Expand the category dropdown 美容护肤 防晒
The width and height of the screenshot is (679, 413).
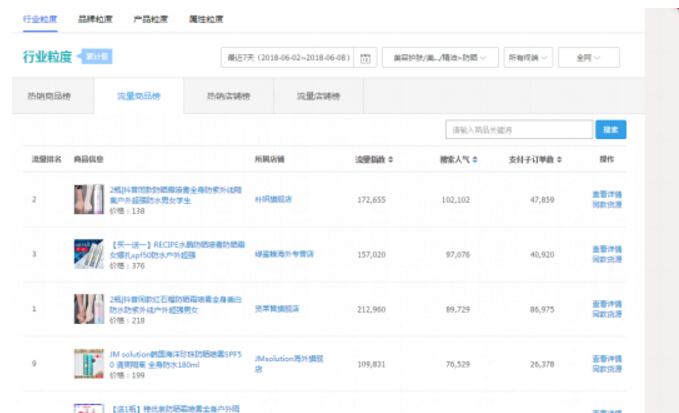(x=439, y=58)
